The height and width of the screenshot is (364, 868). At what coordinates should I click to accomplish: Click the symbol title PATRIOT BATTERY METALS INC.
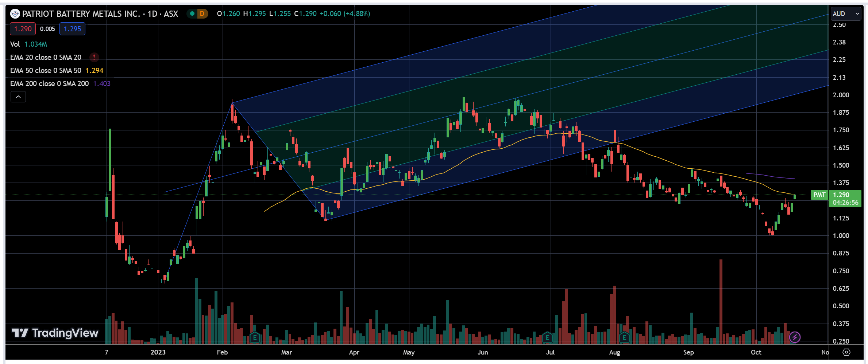[81, 14]
